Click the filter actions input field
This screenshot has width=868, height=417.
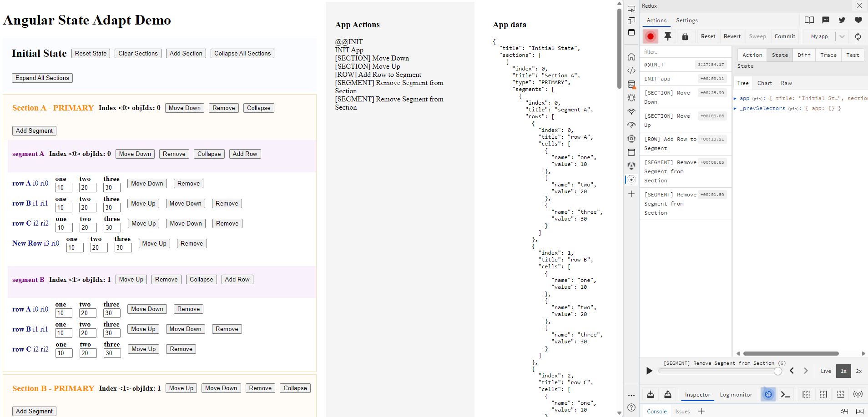(x=686, y=52)
